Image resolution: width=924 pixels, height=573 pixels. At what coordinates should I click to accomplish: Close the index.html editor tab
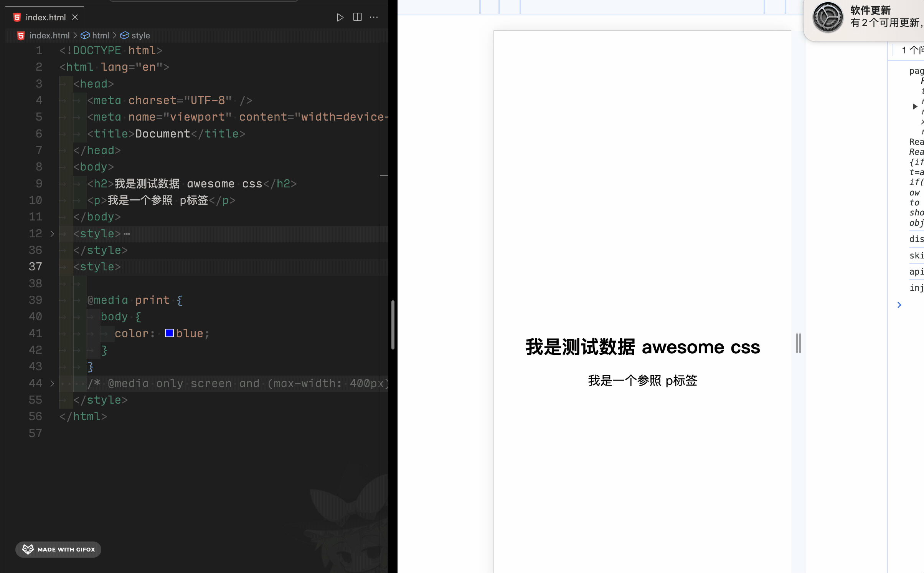click(x=75, y=17)
